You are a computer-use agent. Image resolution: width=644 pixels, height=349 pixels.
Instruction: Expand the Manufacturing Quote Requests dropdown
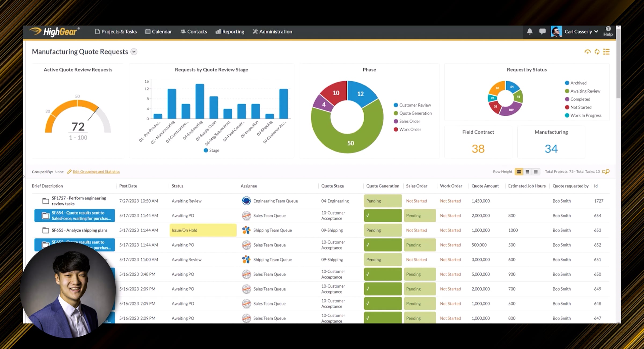click(134, 52)
